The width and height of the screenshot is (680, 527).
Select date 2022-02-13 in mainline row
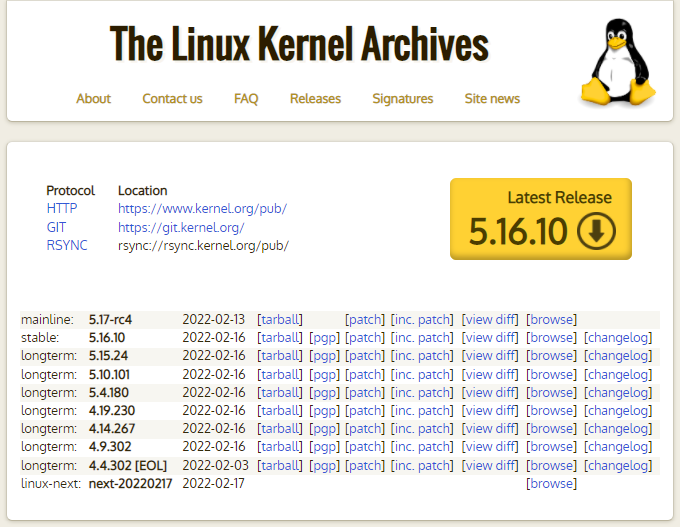(x=214, y=320)
